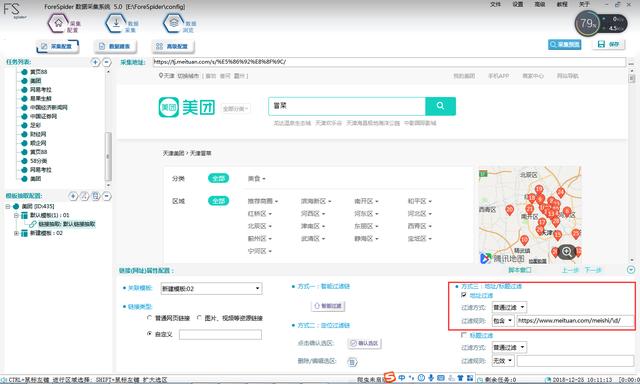The height and width of the screenshot is (384, 640).
Task: Click the 79% memory gauge
Action: click(587, 23)
